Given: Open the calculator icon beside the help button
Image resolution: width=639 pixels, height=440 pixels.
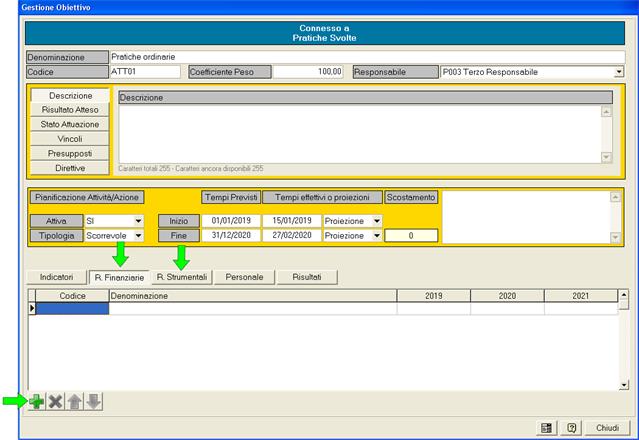Looking at the screenshot, I should click(547, 427).
